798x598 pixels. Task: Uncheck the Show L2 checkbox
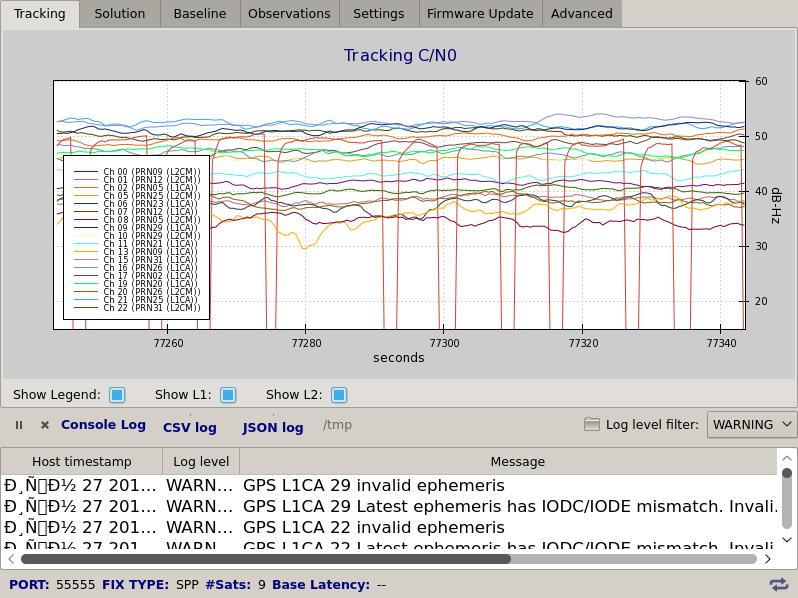(x=339, y=395)
